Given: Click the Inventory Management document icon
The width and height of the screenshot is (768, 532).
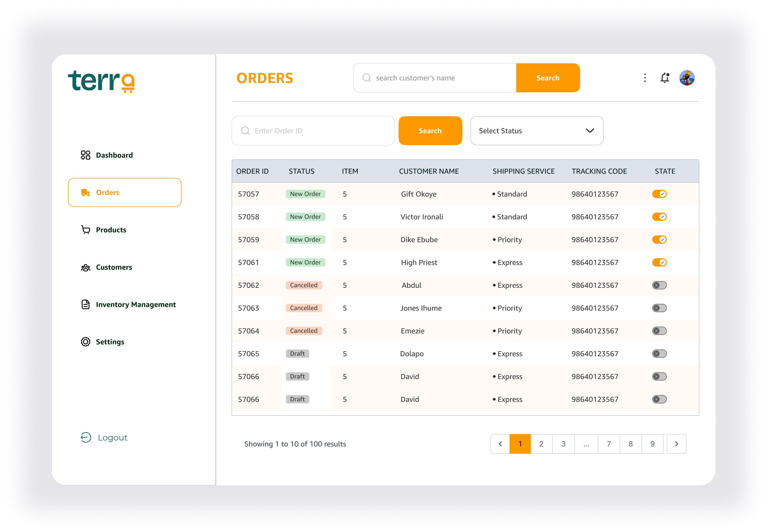Looking at the screenshot, I should (x=85, y=304).
